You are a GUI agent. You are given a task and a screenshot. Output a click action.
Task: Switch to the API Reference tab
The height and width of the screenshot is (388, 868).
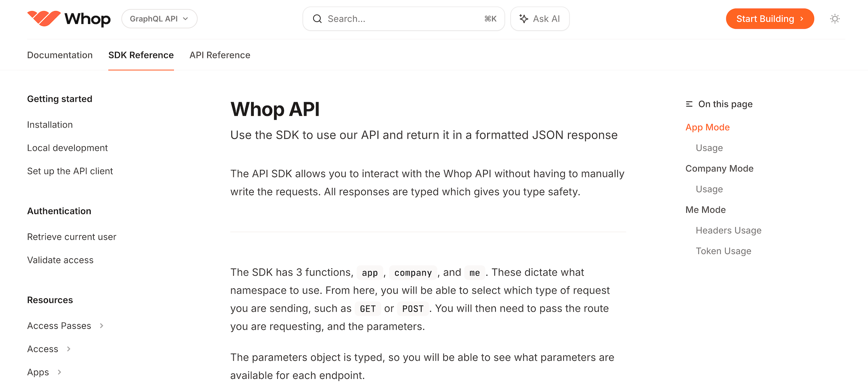coord(220,55)
